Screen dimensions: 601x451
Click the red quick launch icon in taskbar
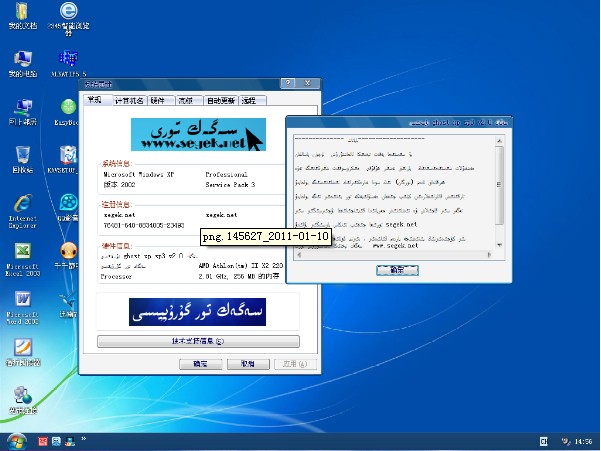[43, 441]
